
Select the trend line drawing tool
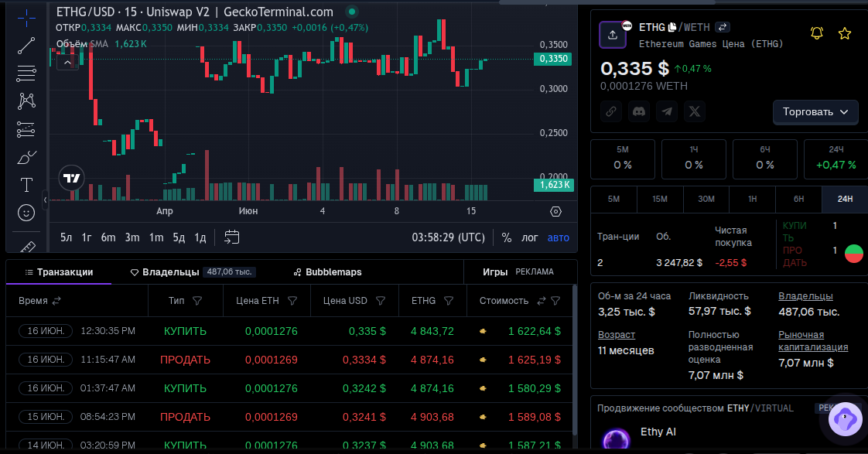point(26,46)
